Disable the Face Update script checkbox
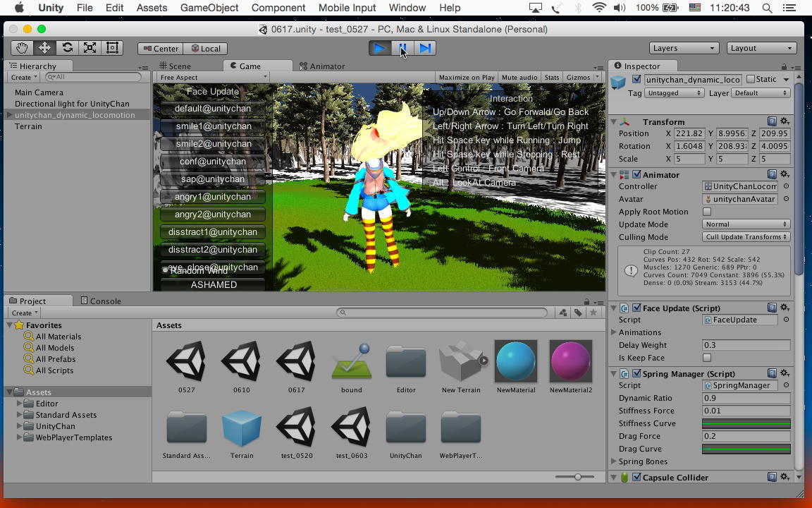Screen dimensions: 812x508 637,308
